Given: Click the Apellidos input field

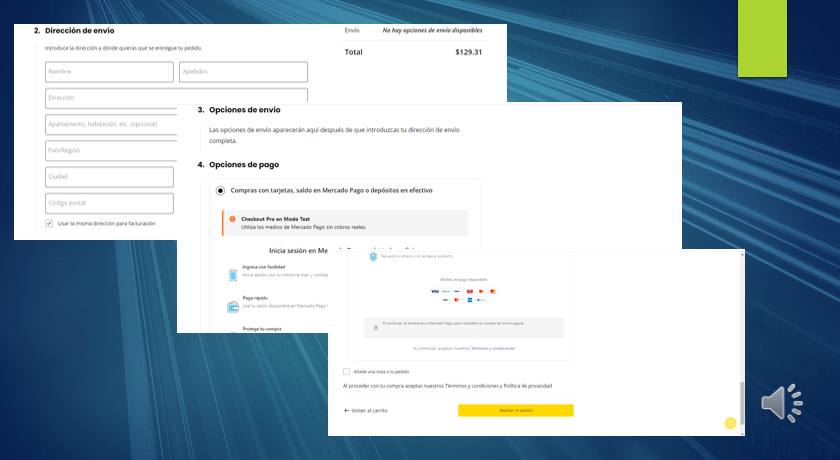Looking at the screenshot, I should (243, 72).
